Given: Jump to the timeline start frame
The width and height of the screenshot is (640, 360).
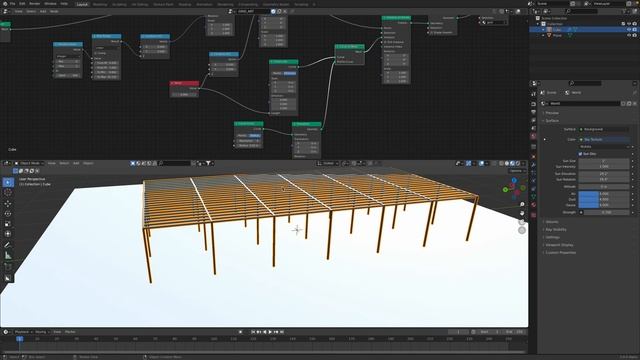Looking at the screenshot, I should pyautogui.click(x=253, y=332).
